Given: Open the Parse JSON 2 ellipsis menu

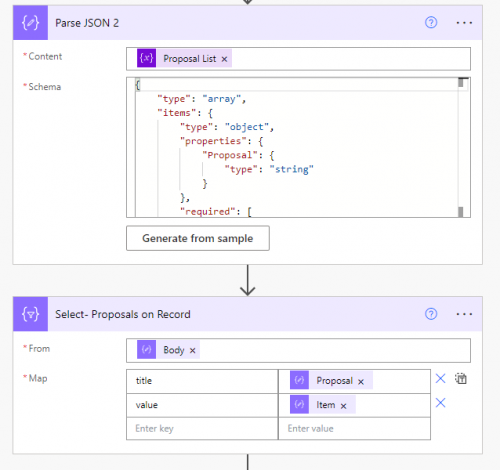Looking at the screenshot, I should (x=464, y=23).
